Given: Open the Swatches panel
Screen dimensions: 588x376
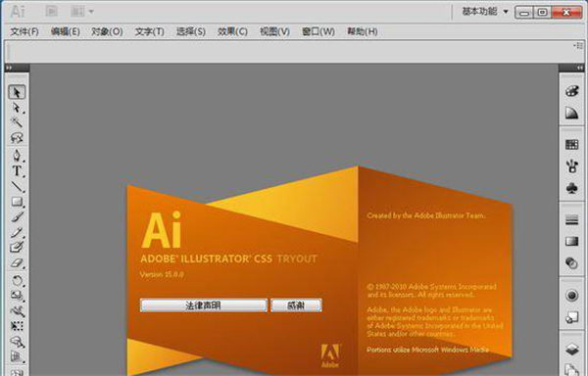Looking at the screenshot, I should coord(571,145).
